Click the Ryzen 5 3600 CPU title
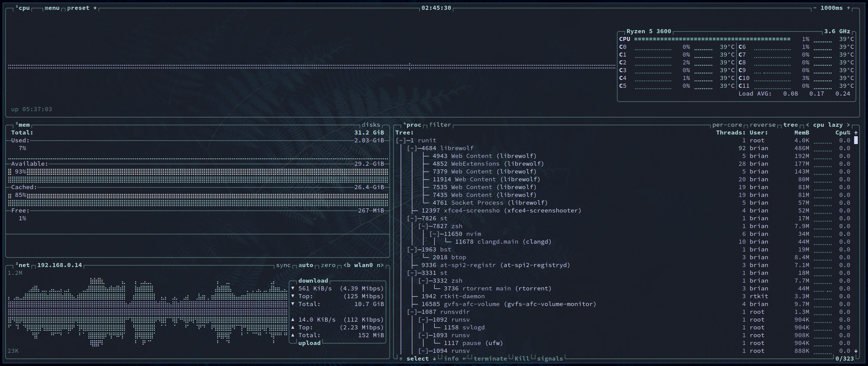The width and height of the screenshot is (868, 366). tap(649, 31)
